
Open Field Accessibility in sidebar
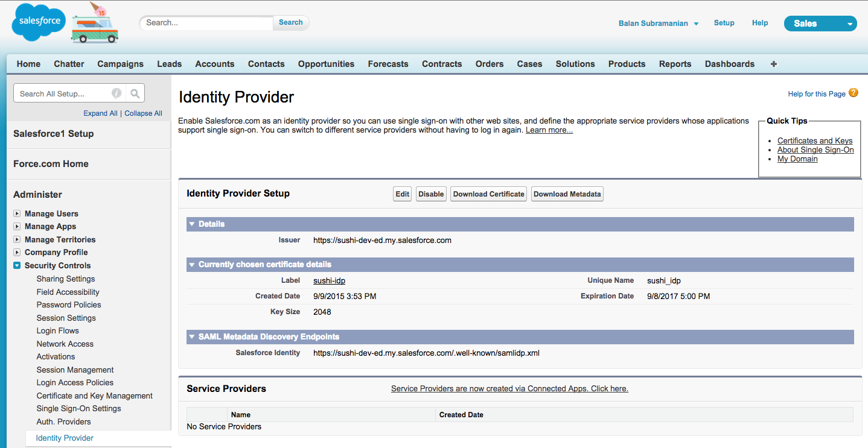pos(68,292)
